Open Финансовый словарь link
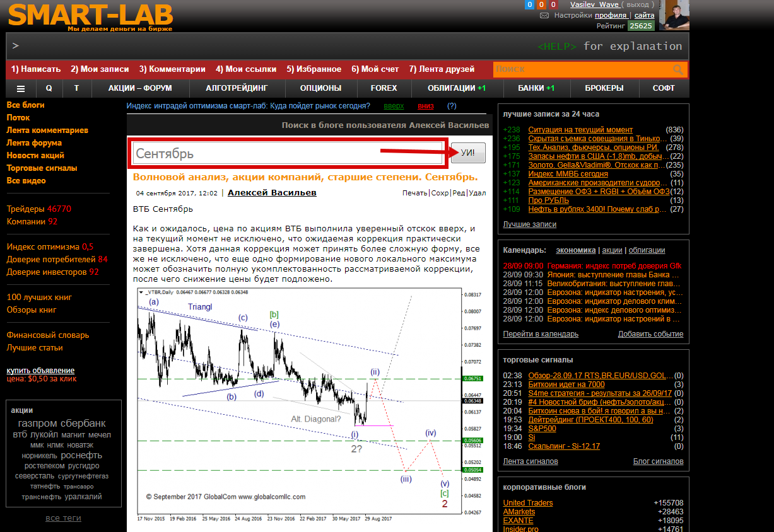774x532 pixels. click(48, 335)
